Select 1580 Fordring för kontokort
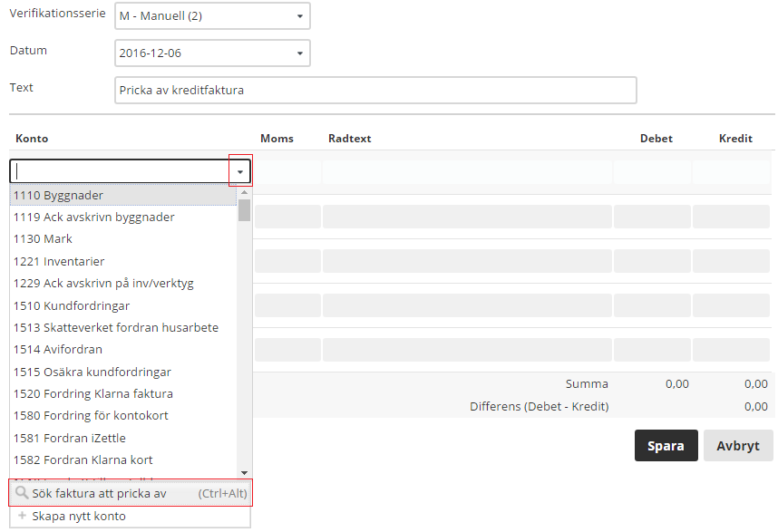The height and width of the screenshot is (532, 778). 123,415
